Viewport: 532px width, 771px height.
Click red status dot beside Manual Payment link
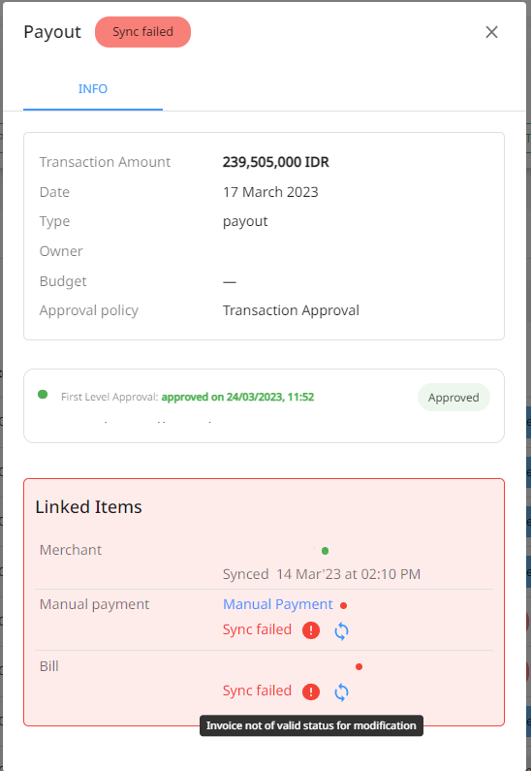point(343,606)
